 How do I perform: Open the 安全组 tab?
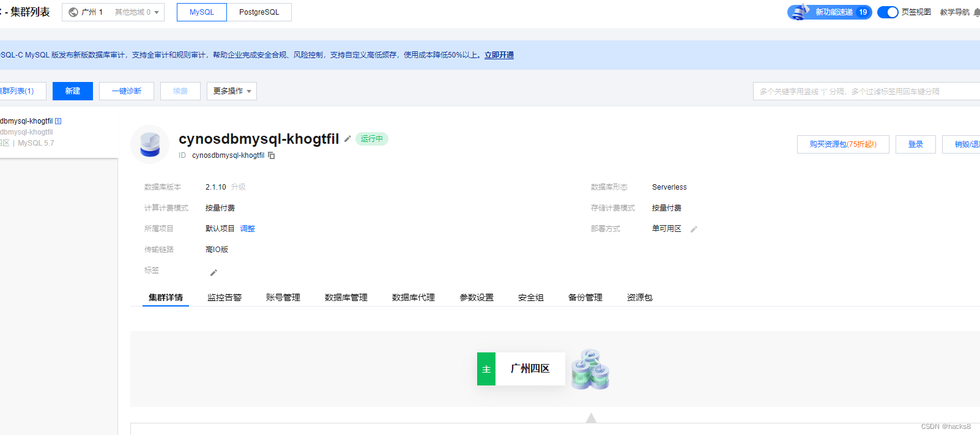tap(531, 297)
